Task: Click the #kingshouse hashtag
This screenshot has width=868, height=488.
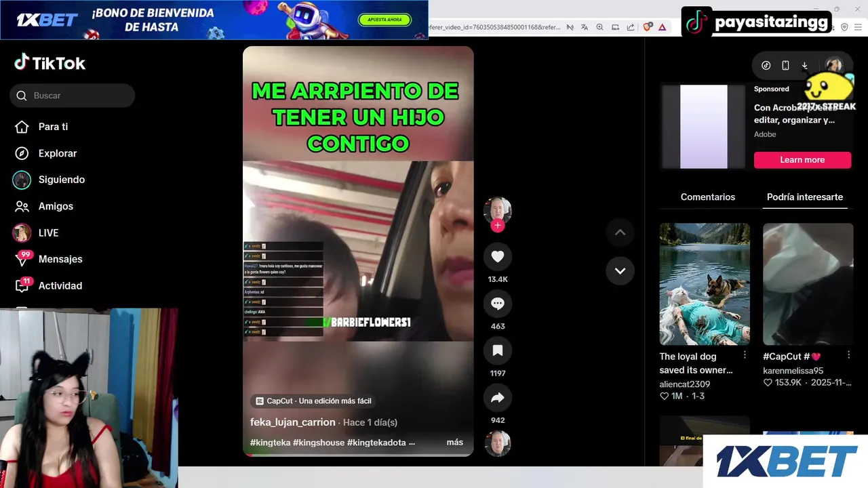Action: 319,443
